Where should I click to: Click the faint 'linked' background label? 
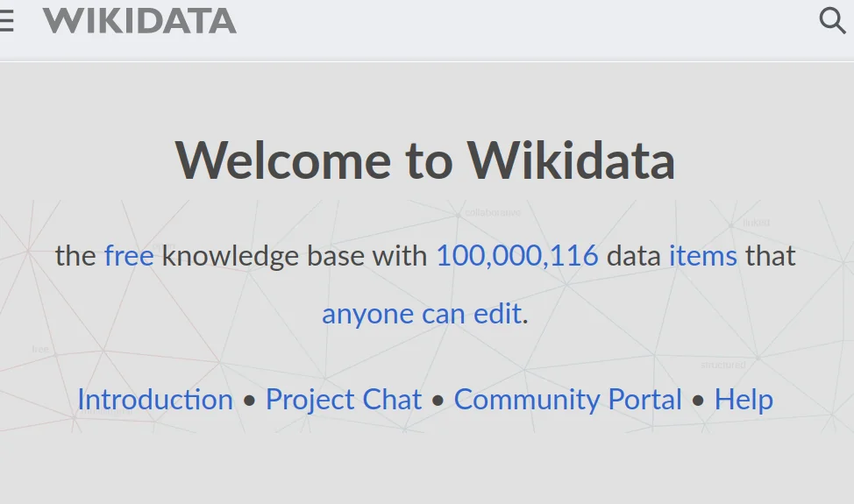756,223
